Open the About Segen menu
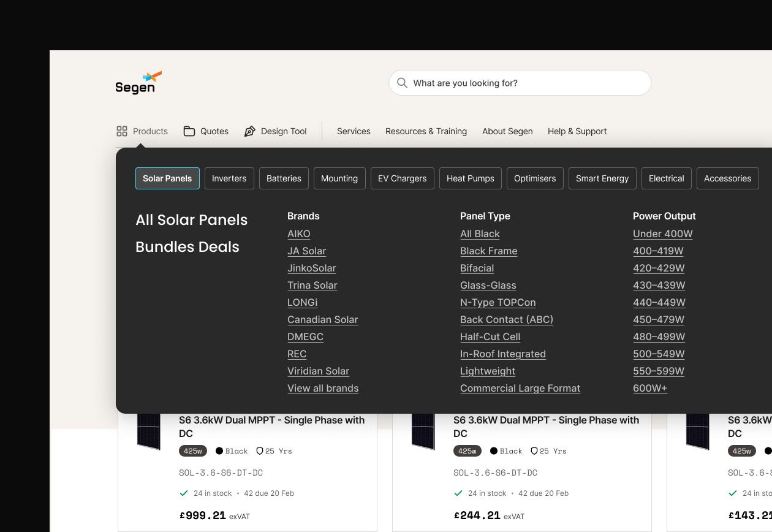 pos(507,131)
